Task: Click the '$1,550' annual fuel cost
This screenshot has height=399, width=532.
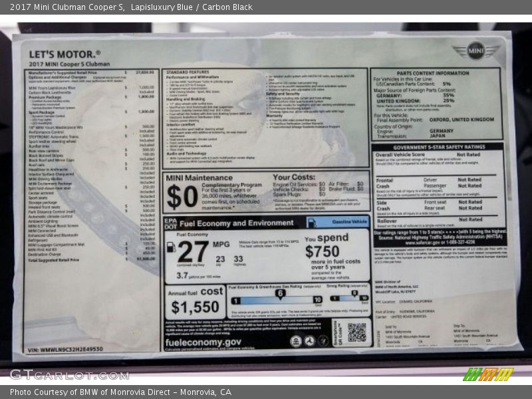Action: (195, 307)
